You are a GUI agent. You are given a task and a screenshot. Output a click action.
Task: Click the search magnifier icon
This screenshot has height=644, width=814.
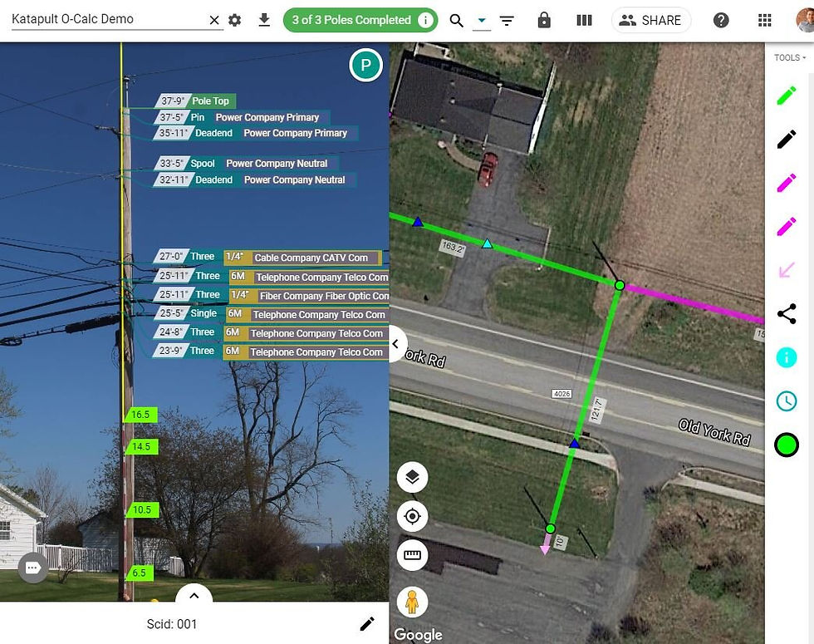456,21
